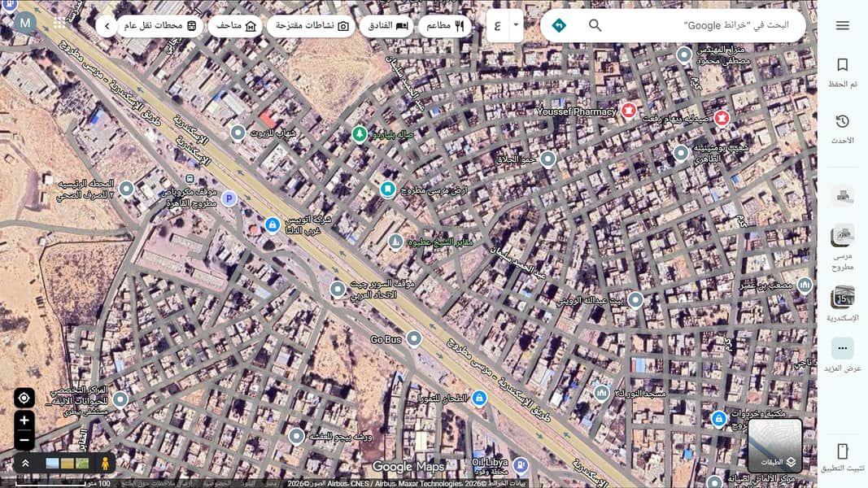Install the app via تثبيت التطبيق
Image resolution: width=868 pixels, height=488 pixels.
(843, 458)
